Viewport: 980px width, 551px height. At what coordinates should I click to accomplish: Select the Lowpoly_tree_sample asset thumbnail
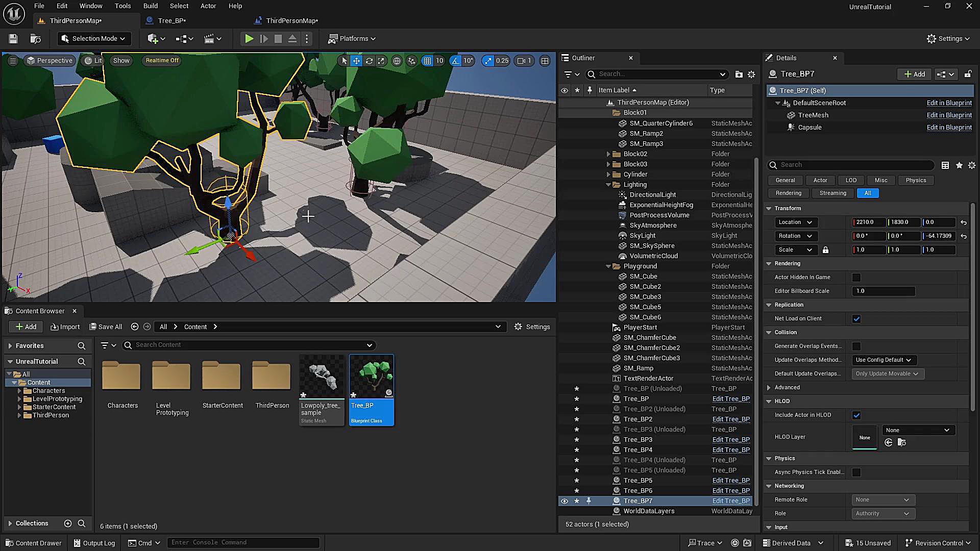pos(322,377)
